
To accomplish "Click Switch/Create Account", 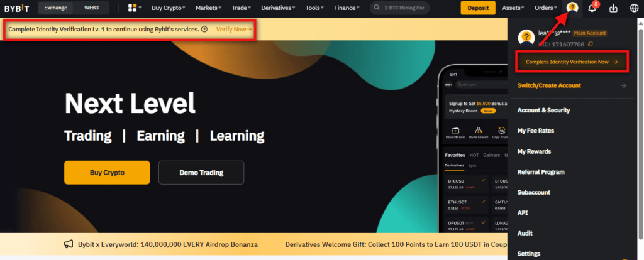I will 549,85.
